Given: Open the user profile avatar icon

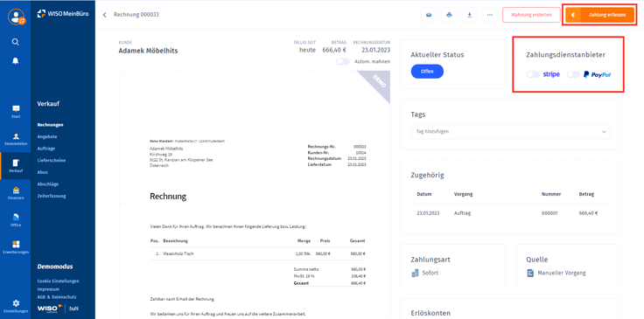Looking at the screenshot, I should click(16, 17).
